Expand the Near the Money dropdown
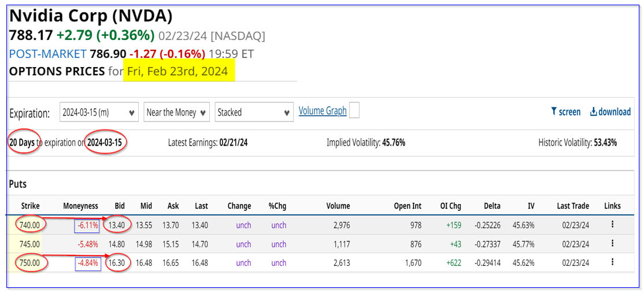 tap(176, 113)
